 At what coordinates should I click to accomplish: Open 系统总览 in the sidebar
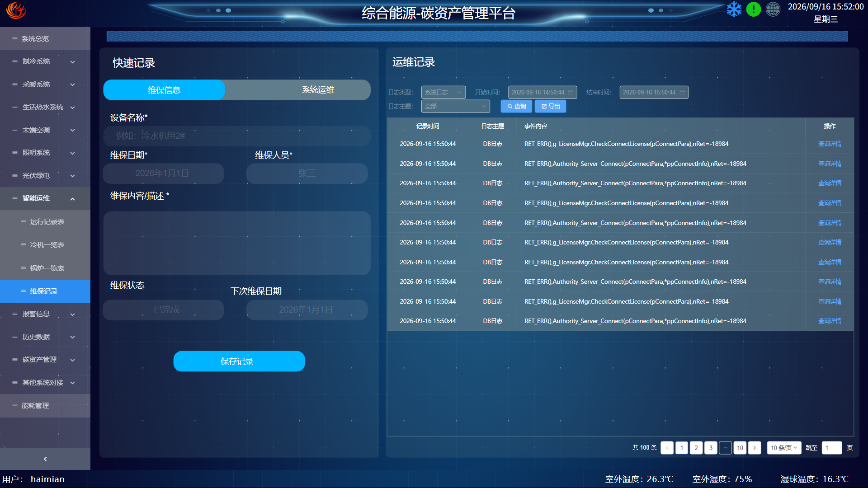click(x=45, y=39)
